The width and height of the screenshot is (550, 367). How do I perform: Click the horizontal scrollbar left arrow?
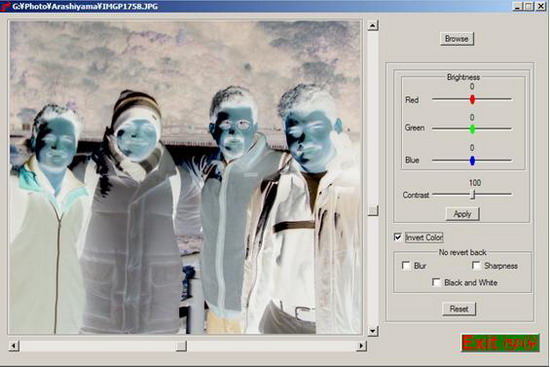click(14, 346)
